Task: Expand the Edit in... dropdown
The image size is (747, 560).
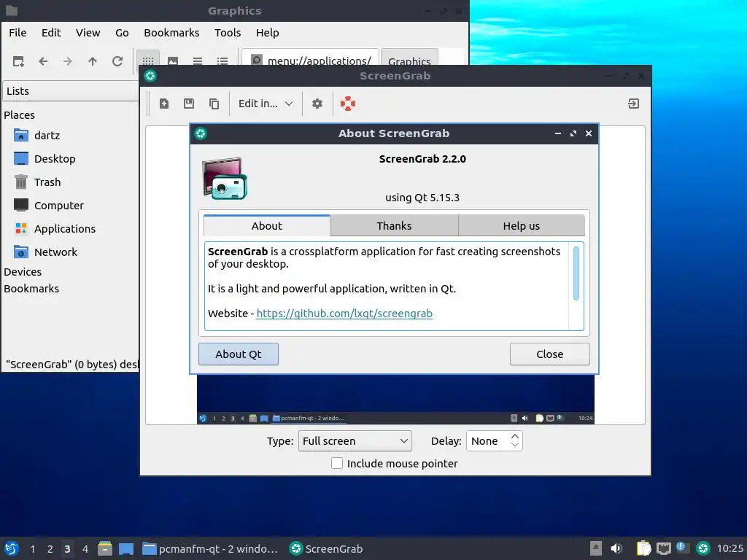Action: (266, 104)
